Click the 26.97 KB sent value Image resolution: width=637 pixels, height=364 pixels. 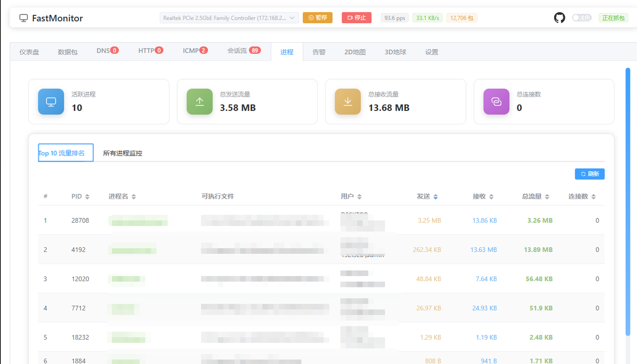coord(429,308)
